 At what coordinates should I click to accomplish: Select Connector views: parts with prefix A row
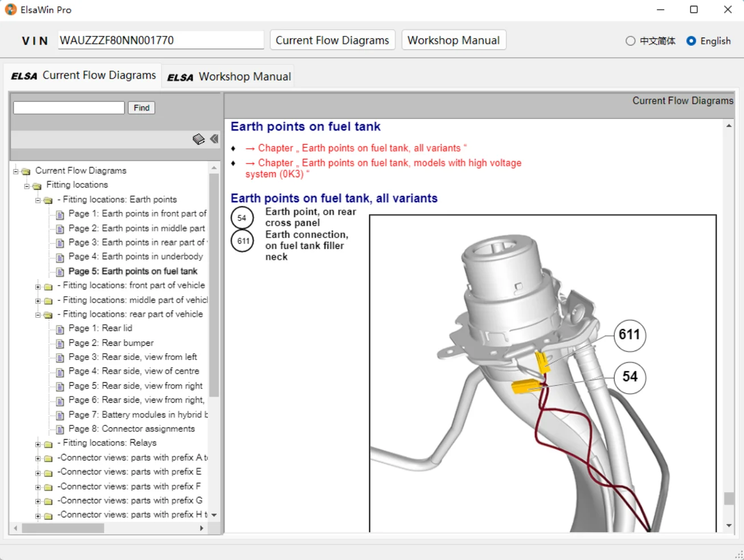click(132, 457)
